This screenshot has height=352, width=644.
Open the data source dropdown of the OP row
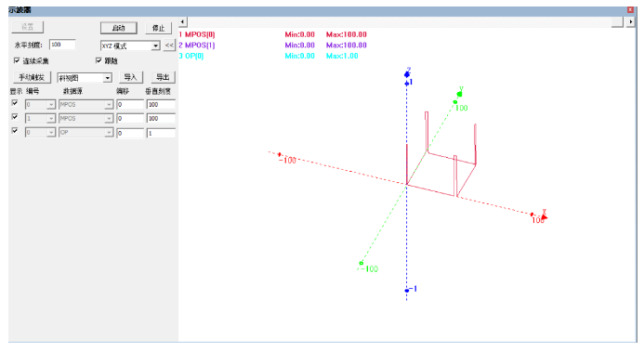click(85, 133)
